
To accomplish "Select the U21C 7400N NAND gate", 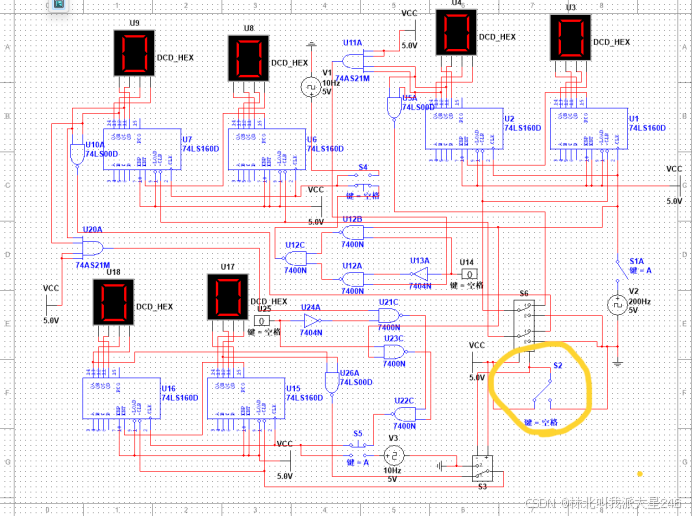I will coord(389,316).
